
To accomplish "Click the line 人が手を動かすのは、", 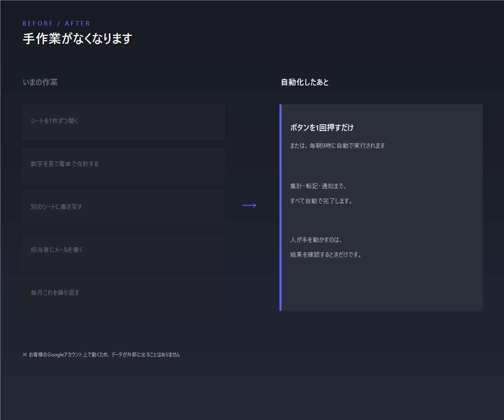I will click(316, 240).
